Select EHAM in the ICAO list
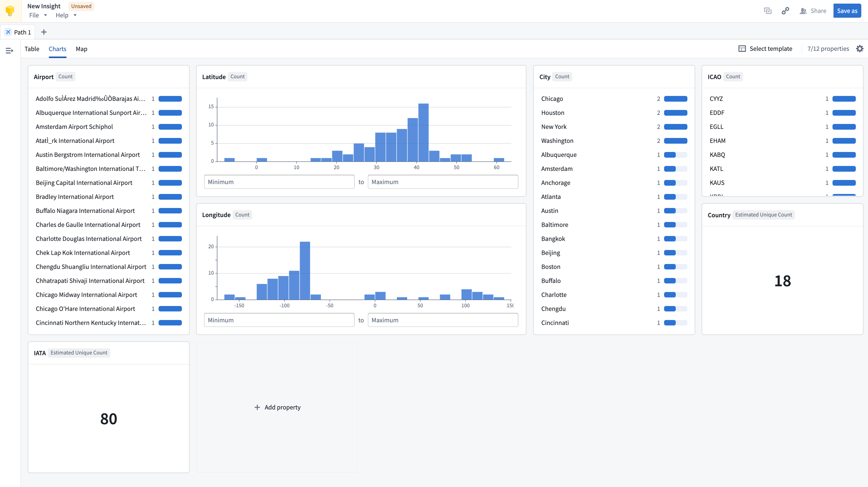 pyautogui.click(x=782, y=141)
